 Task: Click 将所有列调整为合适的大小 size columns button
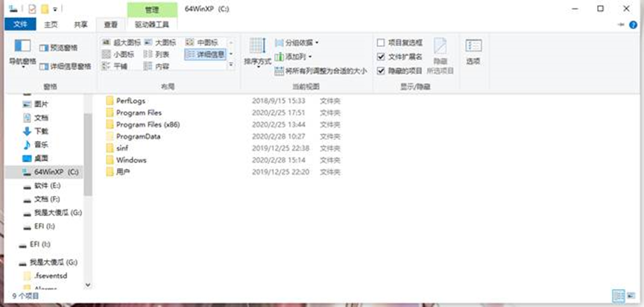[x=321, y=71]
